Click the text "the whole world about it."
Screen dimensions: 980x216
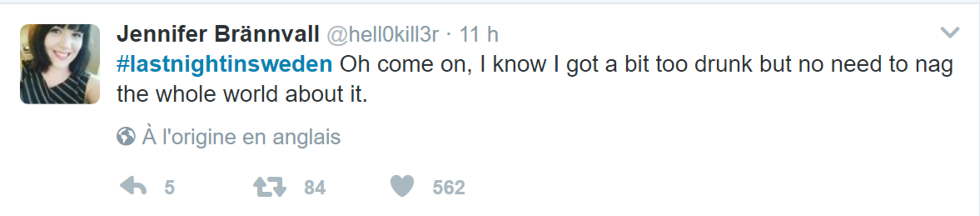click(x=242, y=94)
